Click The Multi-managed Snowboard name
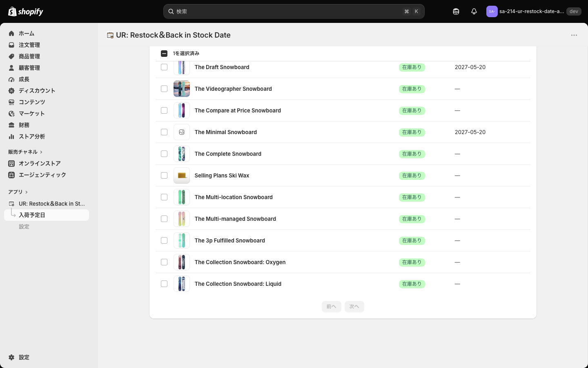 click(235, 219)
